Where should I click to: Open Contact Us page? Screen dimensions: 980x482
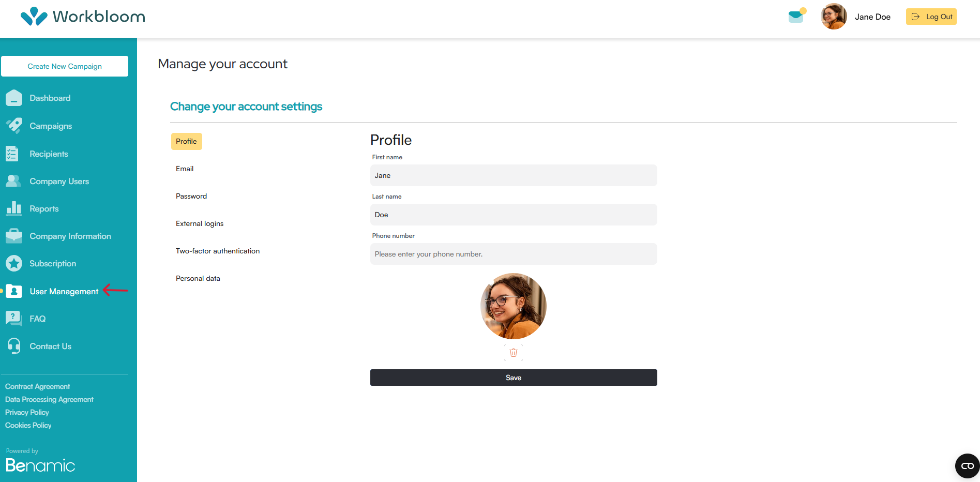pyautogui.click(x=50, y=346)
